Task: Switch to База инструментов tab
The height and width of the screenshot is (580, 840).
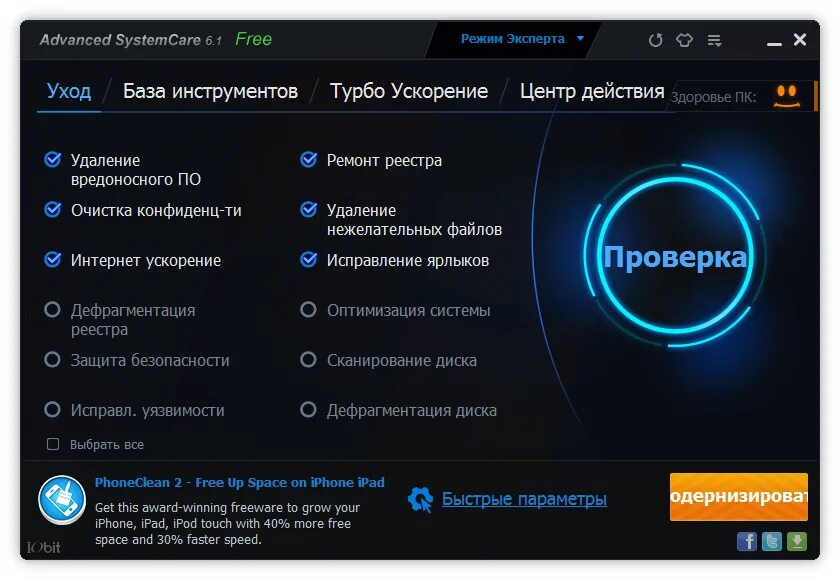Action: coord(210,91)
